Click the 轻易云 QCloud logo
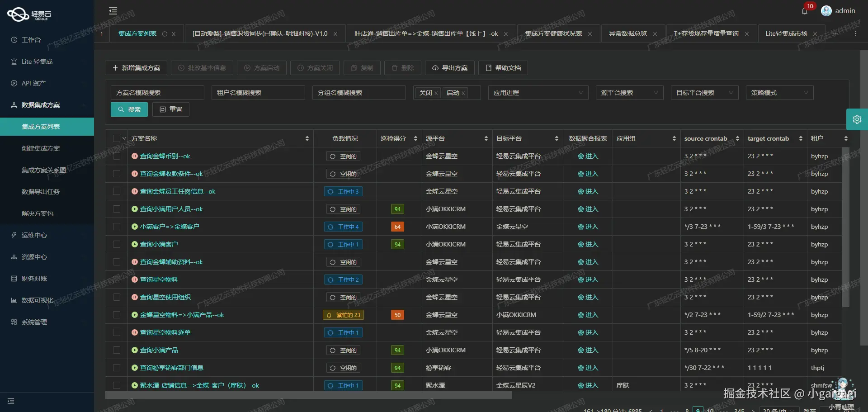 tap(28, 14)
